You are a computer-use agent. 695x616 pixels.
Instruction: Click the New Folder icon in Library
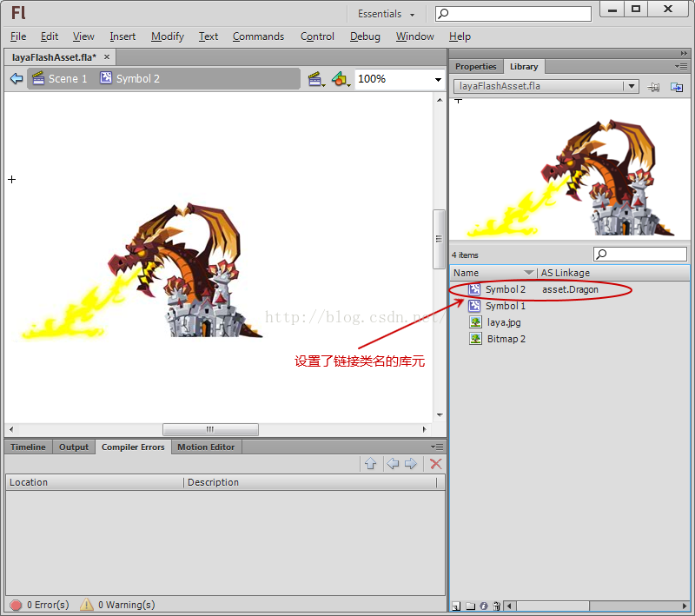[x=470, y=606]
